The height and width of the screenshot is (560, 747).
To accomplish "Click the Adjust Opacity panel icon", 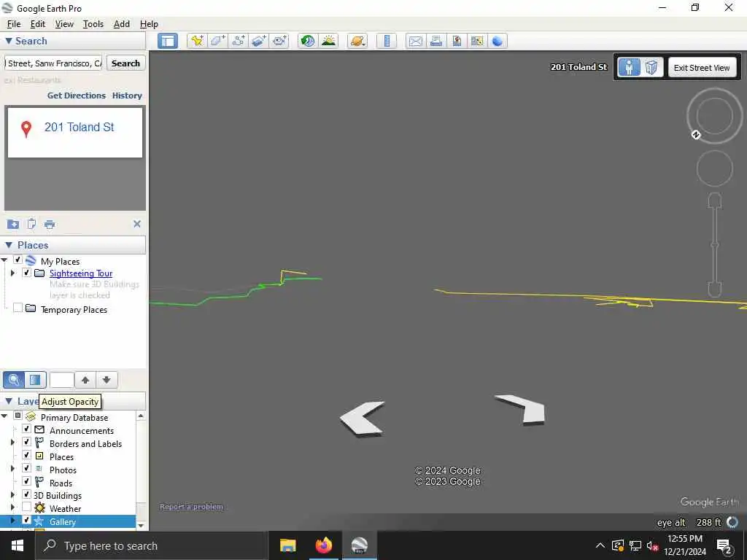I will coord(35,379).
